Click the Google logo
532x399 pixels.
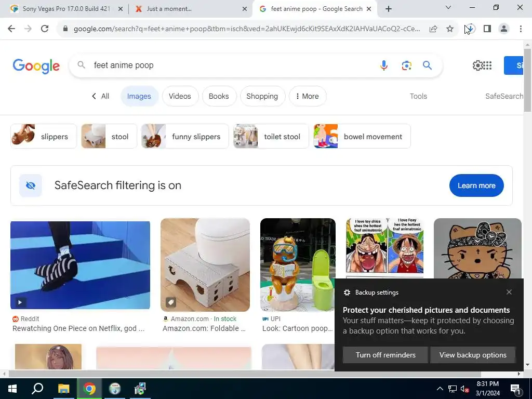(36, 66)
